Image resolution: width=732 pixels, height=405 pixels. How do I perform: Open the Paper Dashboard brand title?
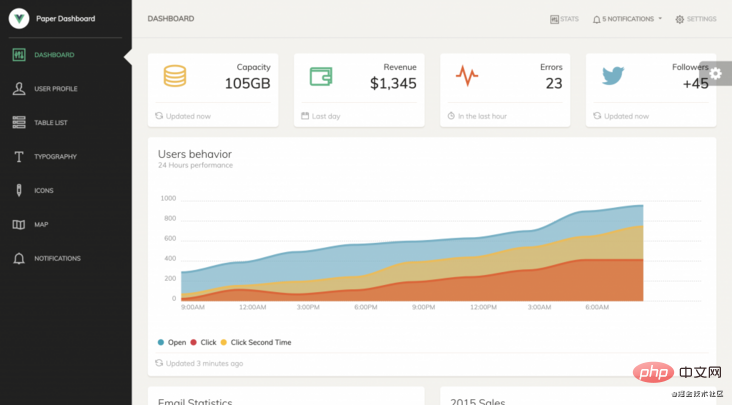[65, 19]
